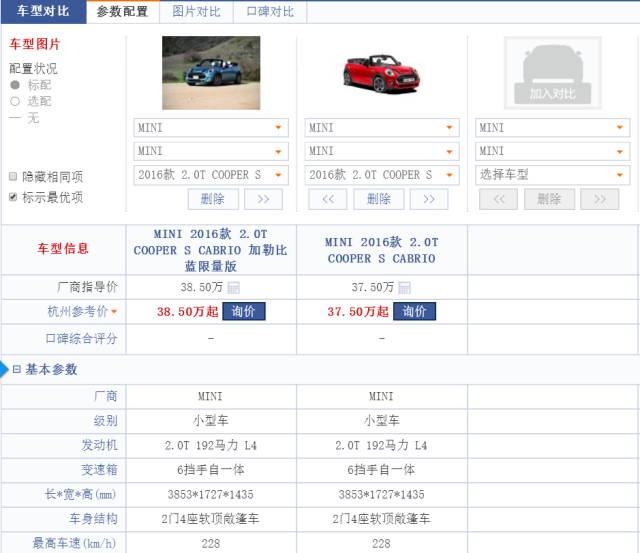Image resolution: width=640 pixels, height=553 pixels.
Task: Enable the 隐藏相同项 checkbox
Action: (13, 176)
